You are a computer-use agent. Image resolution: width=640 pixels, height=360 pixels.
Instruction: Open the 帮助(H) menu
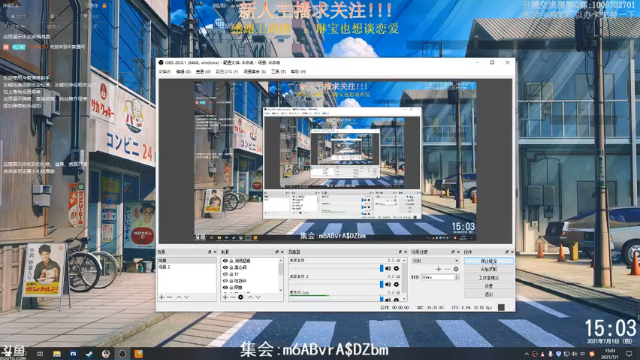coord(298,72)
